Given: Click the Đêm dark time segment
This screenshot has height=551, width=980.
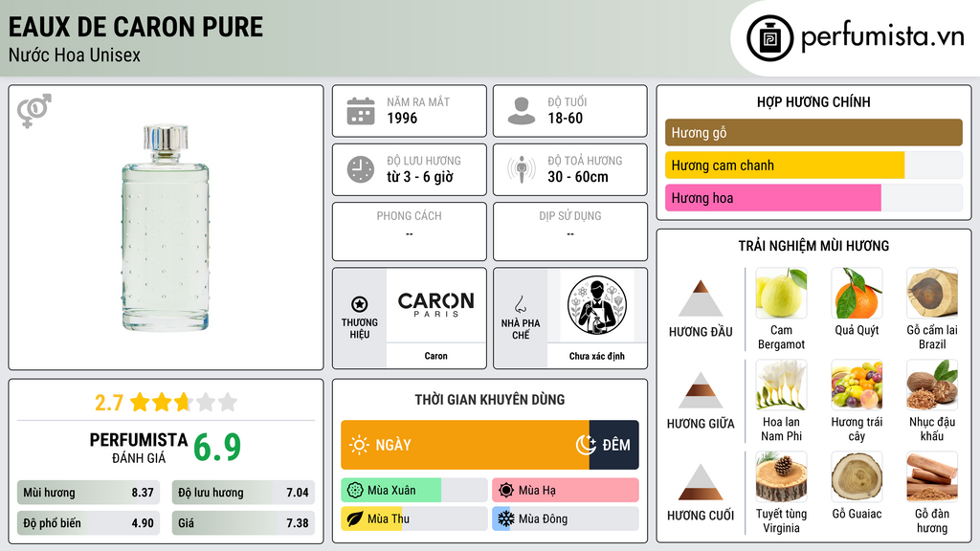Looking at the screenshot, I should 613,445.
